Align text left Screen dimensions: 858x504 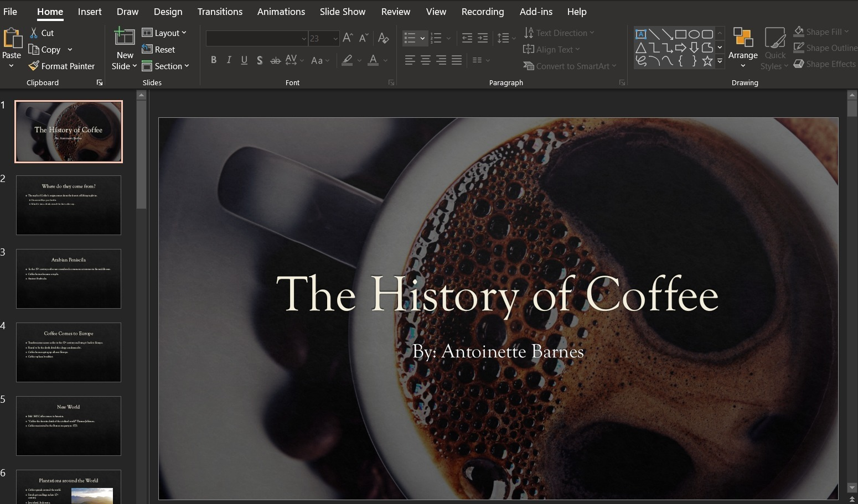click(410, 60)
